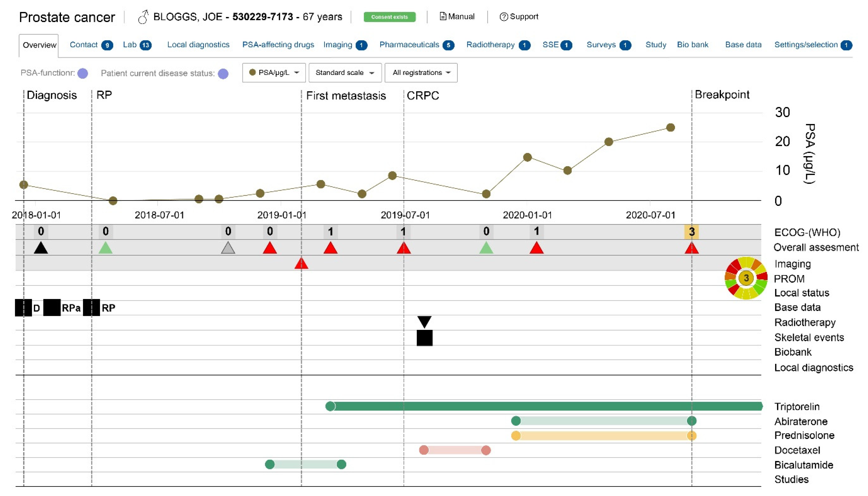The image size is (868, 496).
Task: Open the PSA/µg/L dropdown
Action: 274,73
